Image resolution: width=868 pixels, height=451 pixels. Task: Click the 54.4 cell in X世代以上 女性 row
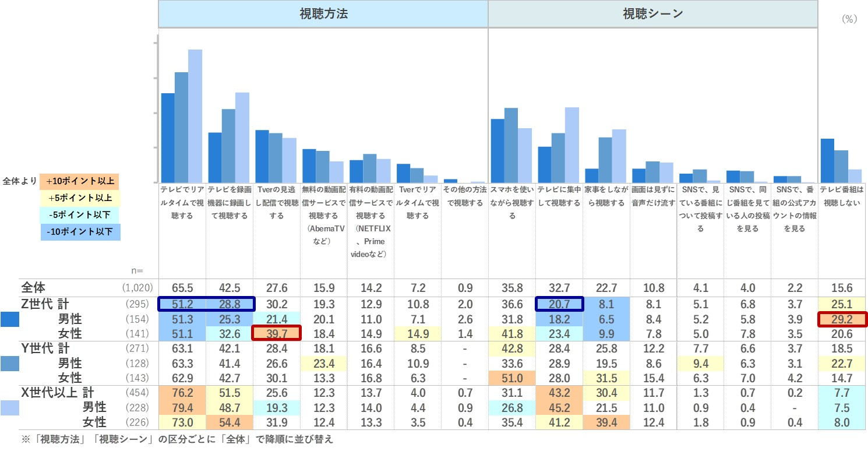point(229,422)
